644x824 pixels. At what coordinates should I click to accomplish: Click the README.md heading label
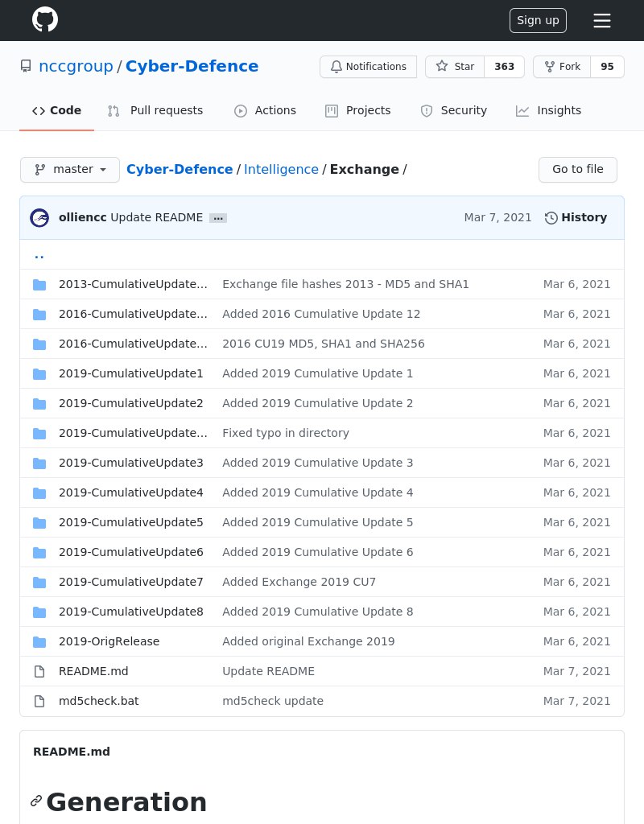pyautogui.click(x=72, y=752)
